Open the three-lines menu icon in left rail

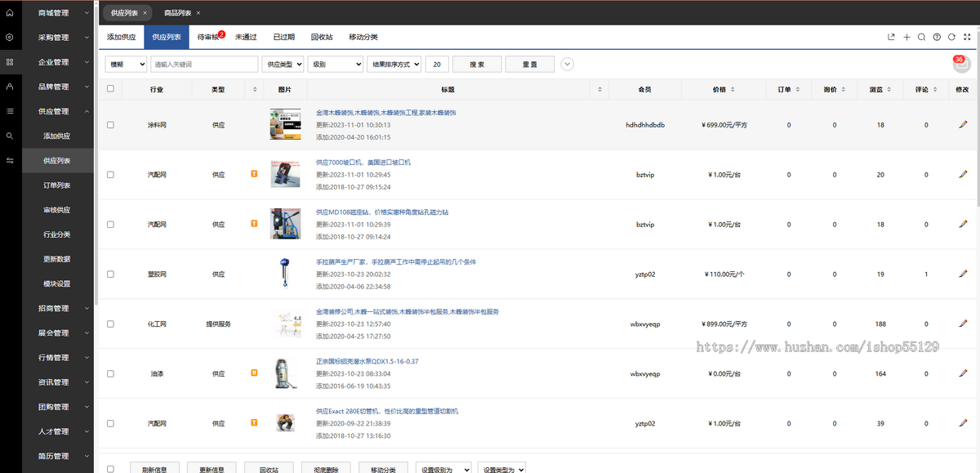pos(10,111)
